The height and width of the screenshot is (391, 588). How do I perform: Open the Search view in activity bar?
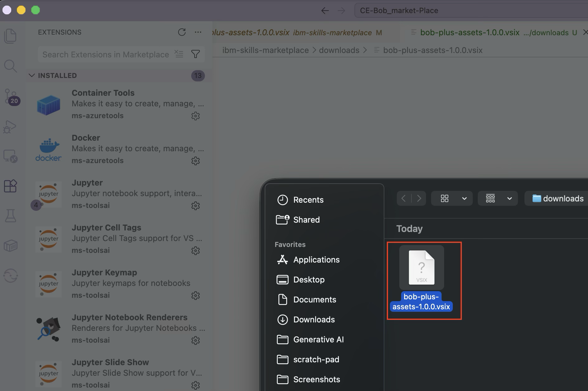click(10, 66)
